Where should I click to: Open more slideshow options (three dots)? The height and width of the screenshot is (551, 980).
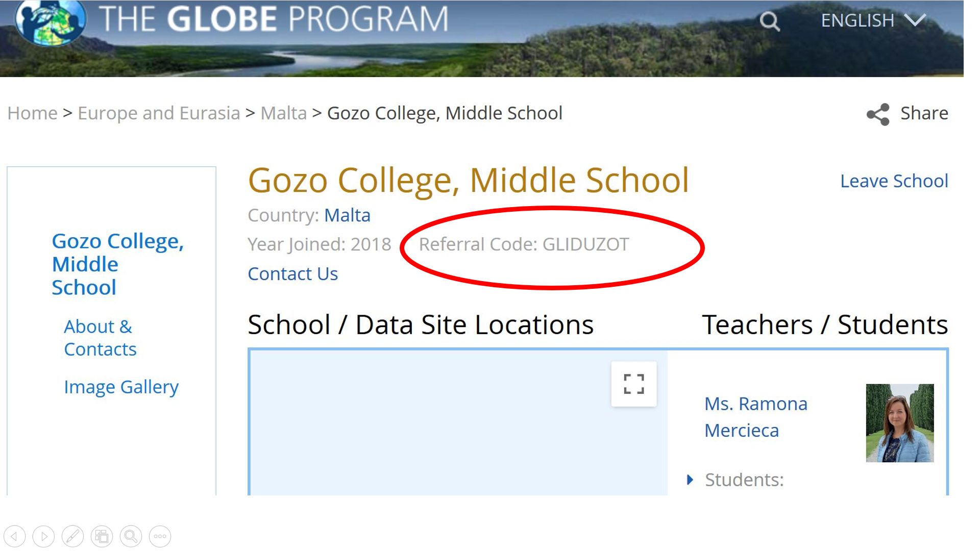coord(160,536)
